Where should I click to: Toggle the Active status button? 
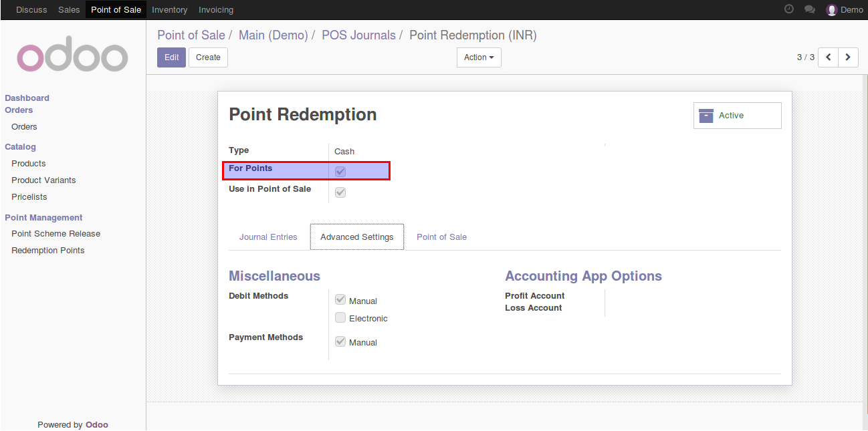click(x=737, y=116)
